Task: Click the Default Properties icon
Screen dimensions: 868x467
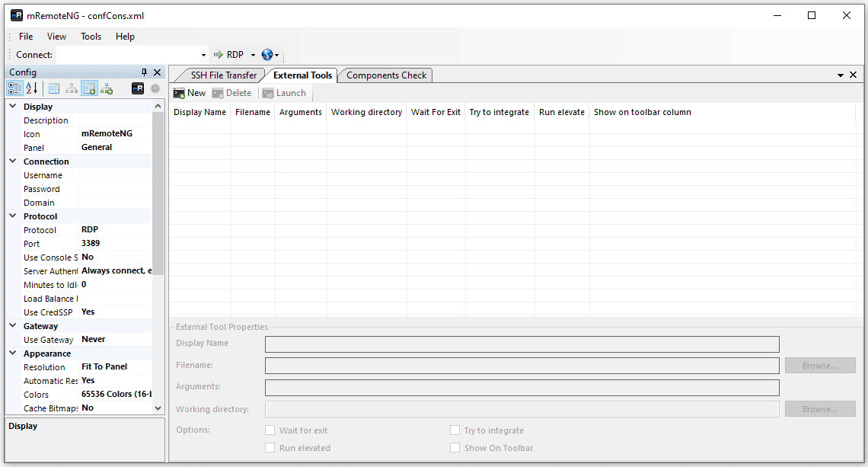Action: click(x=89, y=88)
